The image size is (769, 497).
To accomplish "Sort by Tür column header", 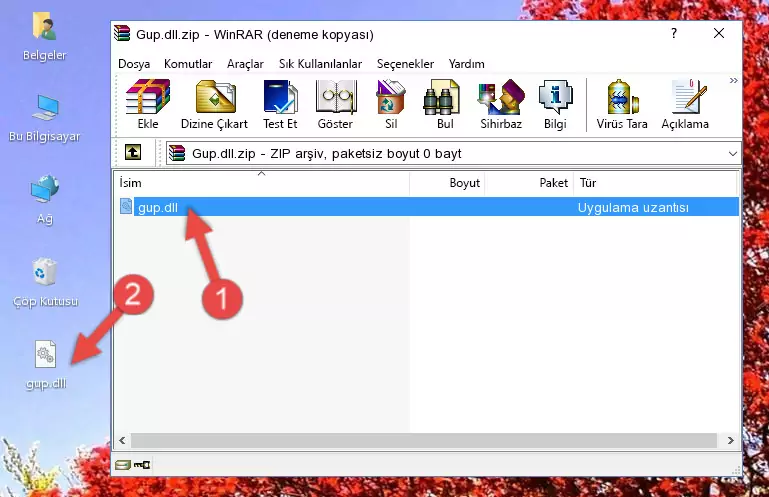I will [655, 183].
